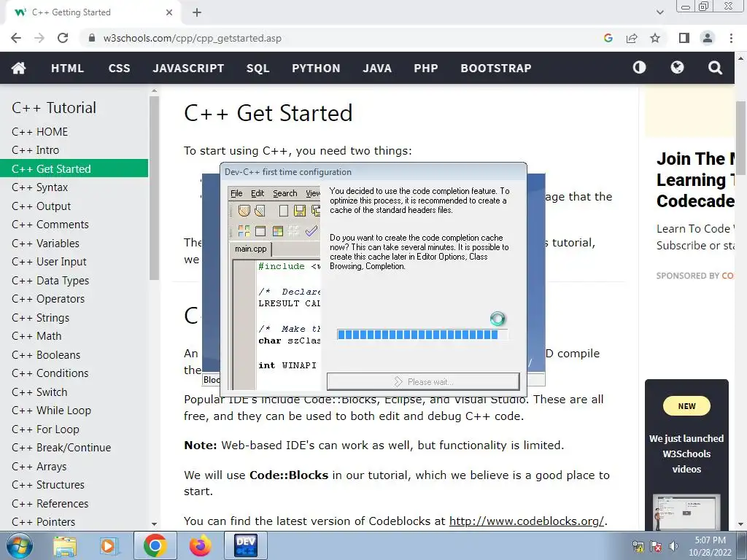Open taskbar clock and date
Screen dimensions: 747x560
coord(710,546)
